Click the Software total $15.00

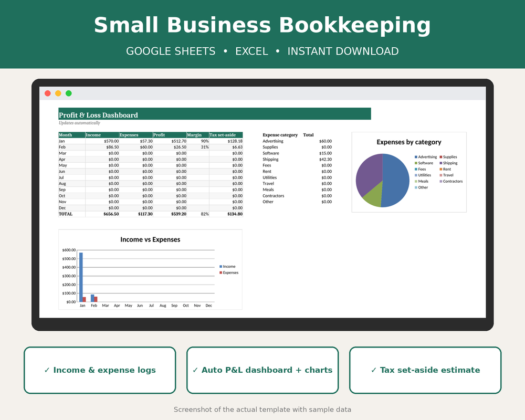pyautogui.click(x=325, y=153)
